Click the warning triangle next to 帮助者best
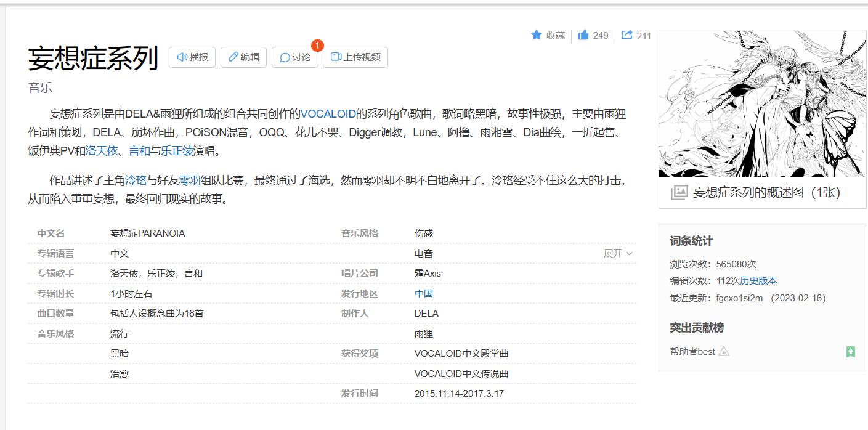Viewport: 868px width, 430px height. click(724, 351)
